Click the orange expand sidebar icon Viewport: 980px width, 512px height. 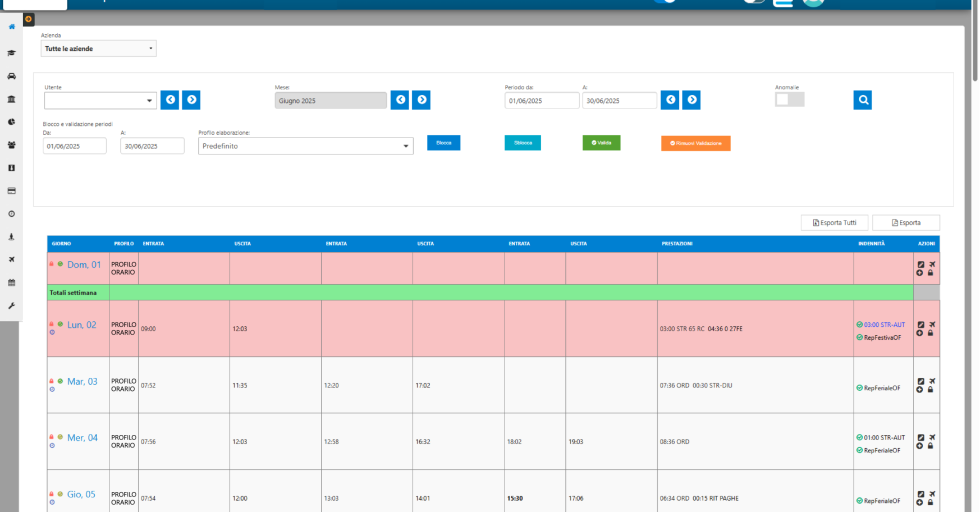(28, 19)
